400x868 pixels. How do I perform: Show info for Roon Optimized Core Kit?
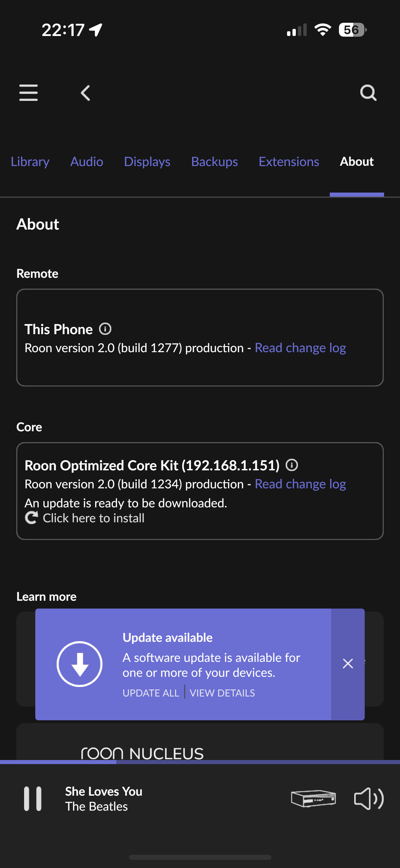pyautogui.click(x=292, y=465)
